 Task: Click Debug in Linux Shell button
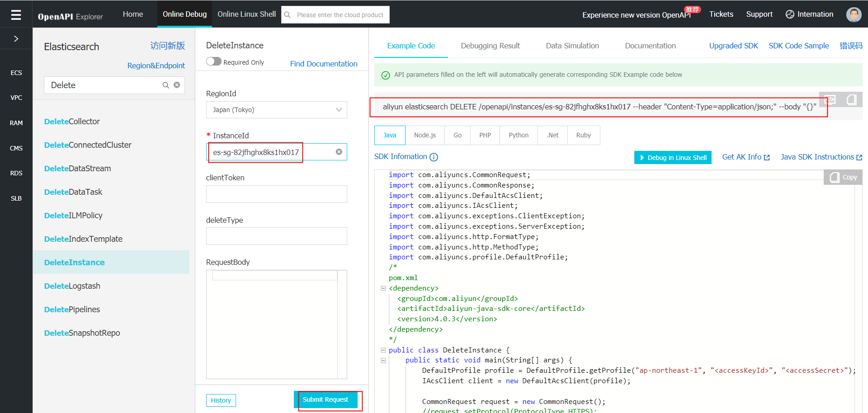673,157
